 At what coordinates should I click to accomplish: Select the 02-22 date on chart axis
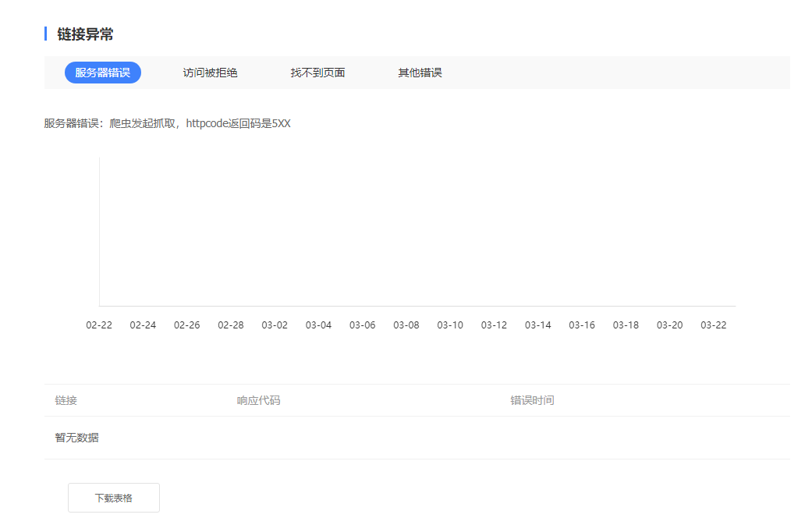[x=98, y=325]
